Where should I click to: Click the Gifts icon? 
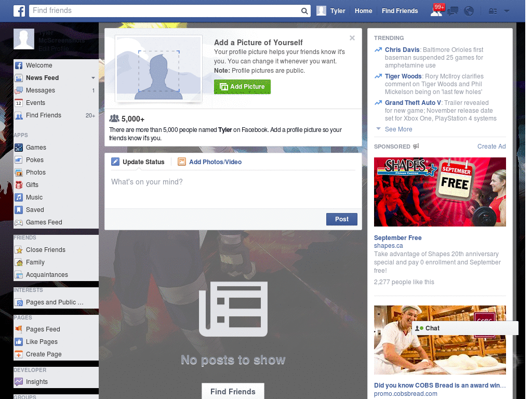pos(19,185)
